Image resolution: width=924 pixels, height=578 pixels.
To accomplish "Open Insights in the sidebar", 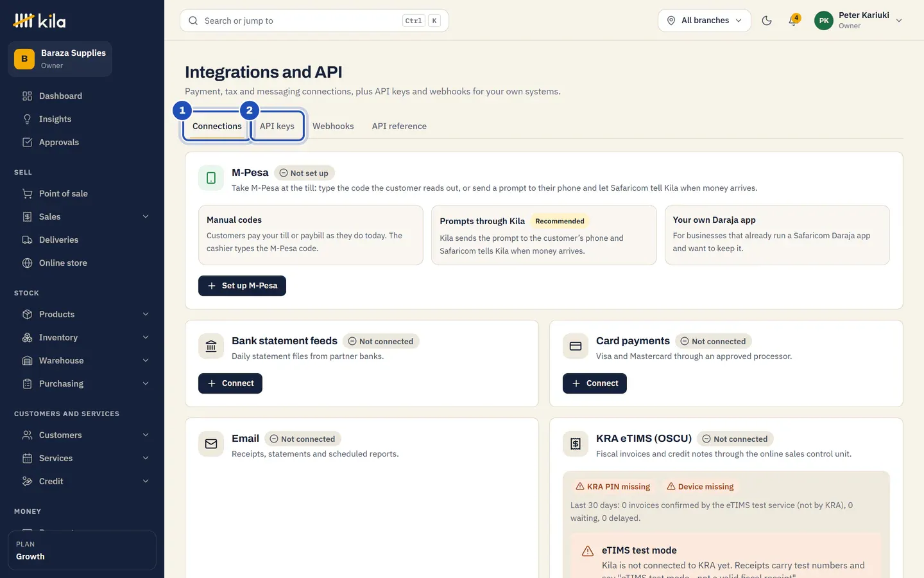I will (82, 119).
